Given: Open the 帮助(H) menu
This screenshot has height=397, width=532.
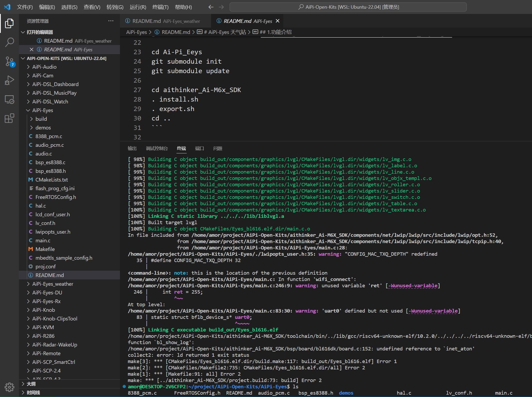Looking at the screenshot, I should [183, 7].
